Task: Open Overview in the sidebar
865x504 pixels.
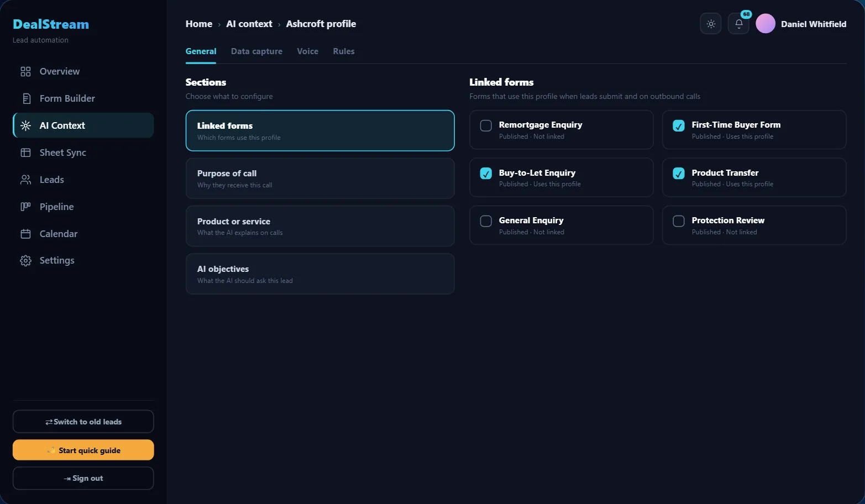Action: coord(83,71)
